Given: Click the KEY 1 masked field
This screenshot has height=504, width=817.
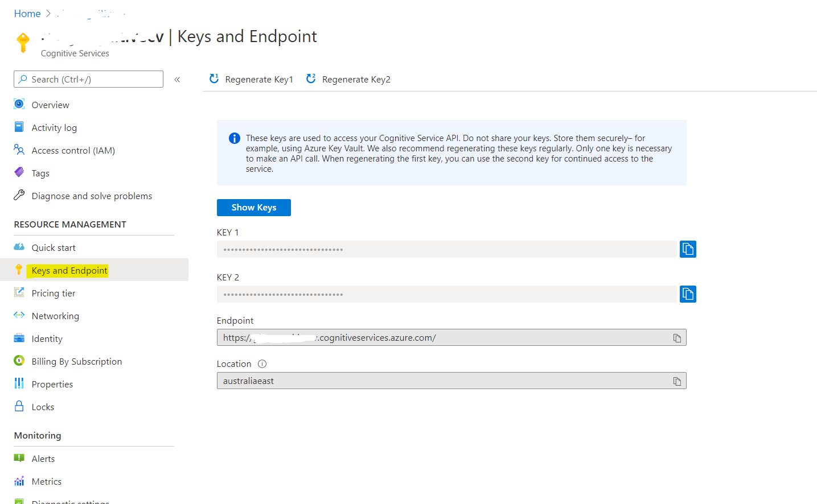Looking at the screenshot, I should point(446,249).
